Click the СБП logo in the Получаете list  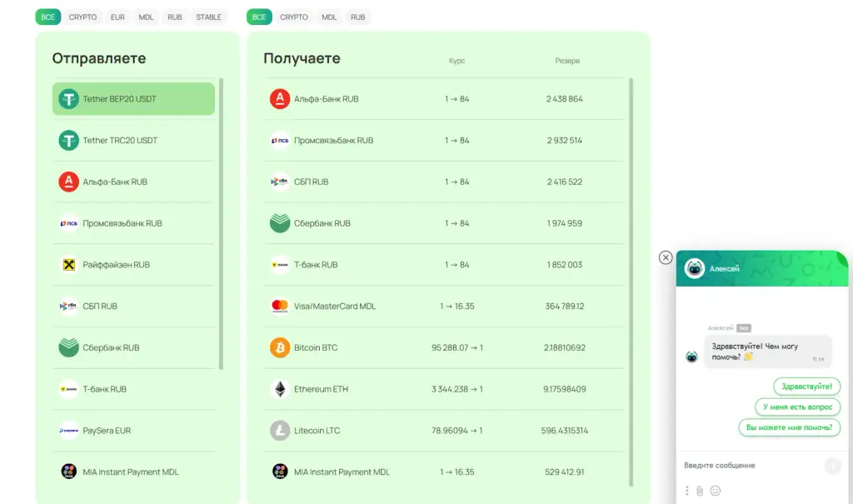280,182
